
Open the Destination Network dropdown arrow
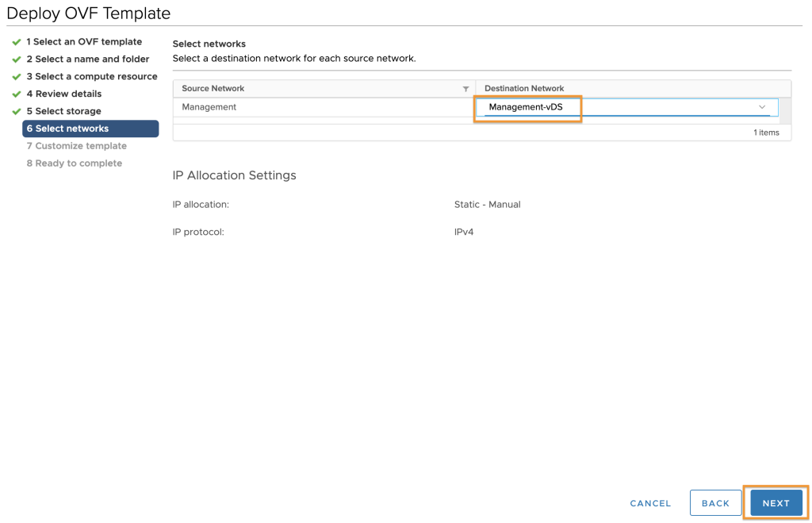coord(762,107)
